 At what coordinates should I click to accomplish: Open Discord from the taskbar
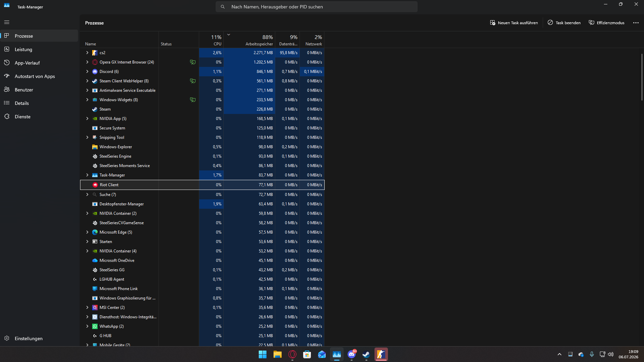pyautogui.click(x=352, y=354)
